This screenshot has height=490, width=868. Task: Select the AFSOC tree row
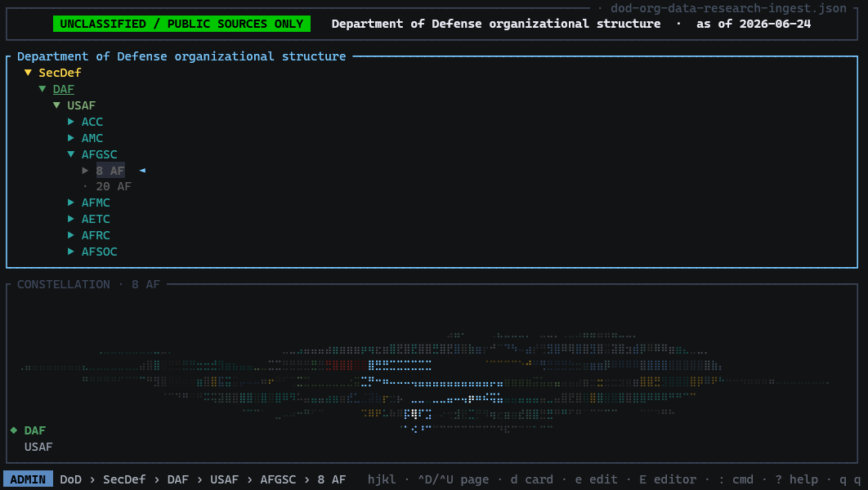(x=100, y=252)
